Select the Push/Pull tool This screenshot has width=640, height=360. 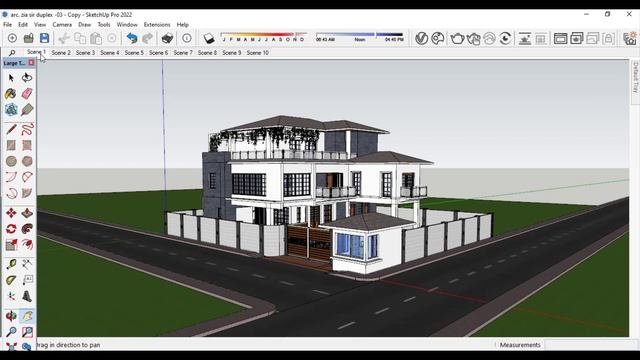27,213
